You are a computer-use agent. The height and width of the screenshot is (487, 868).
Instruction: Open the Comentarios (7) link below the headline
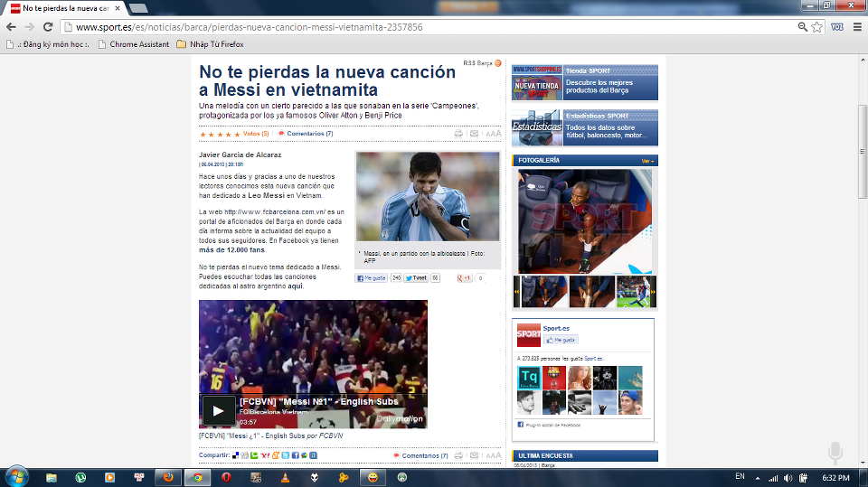coord(309,134)
